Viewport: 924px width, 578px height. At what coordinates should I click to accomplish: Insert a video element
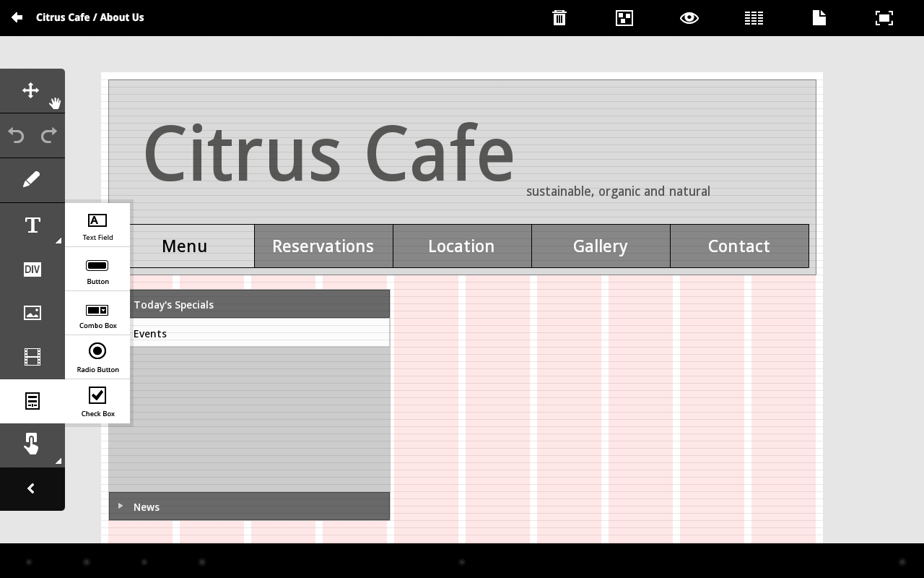click(x=32, y=356)
